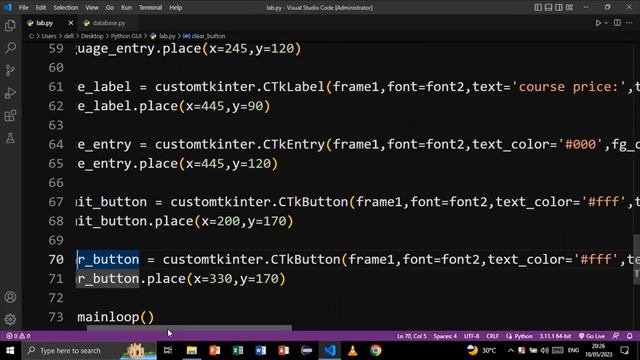The image size is (640, 360).
Task: Open the File menu
Action: [x=24, y=7]
